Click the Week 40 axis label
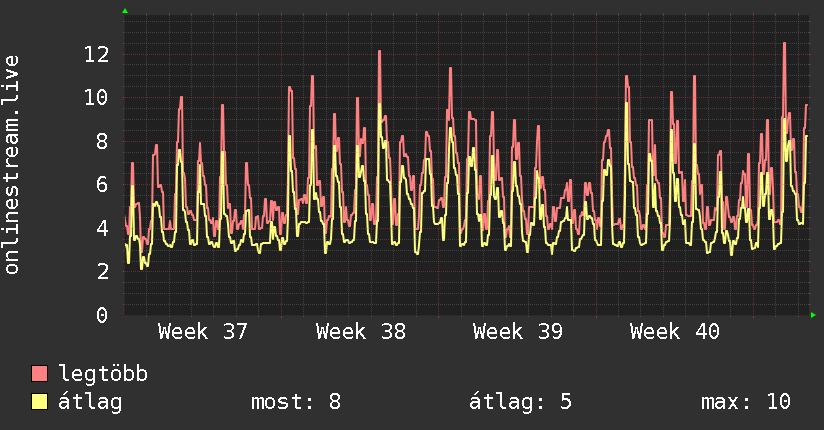This screenshot has height=430, width=824. point(675,332)
